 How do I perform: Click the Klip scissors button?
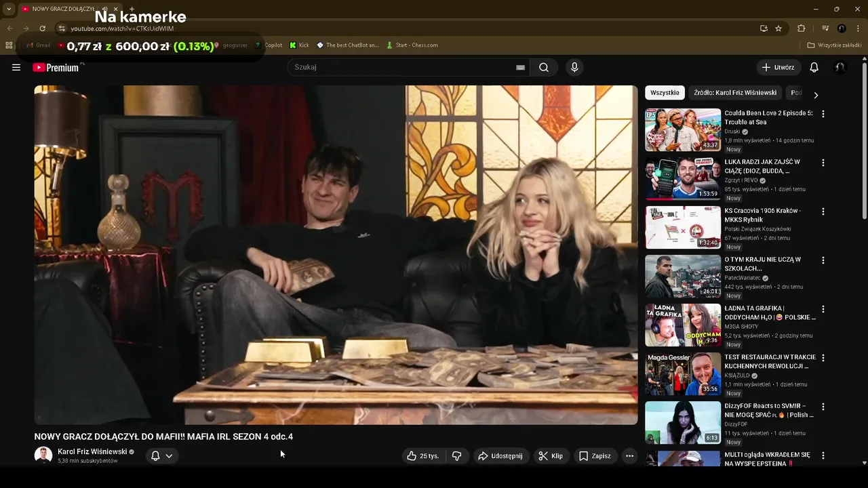pos(551,456)
